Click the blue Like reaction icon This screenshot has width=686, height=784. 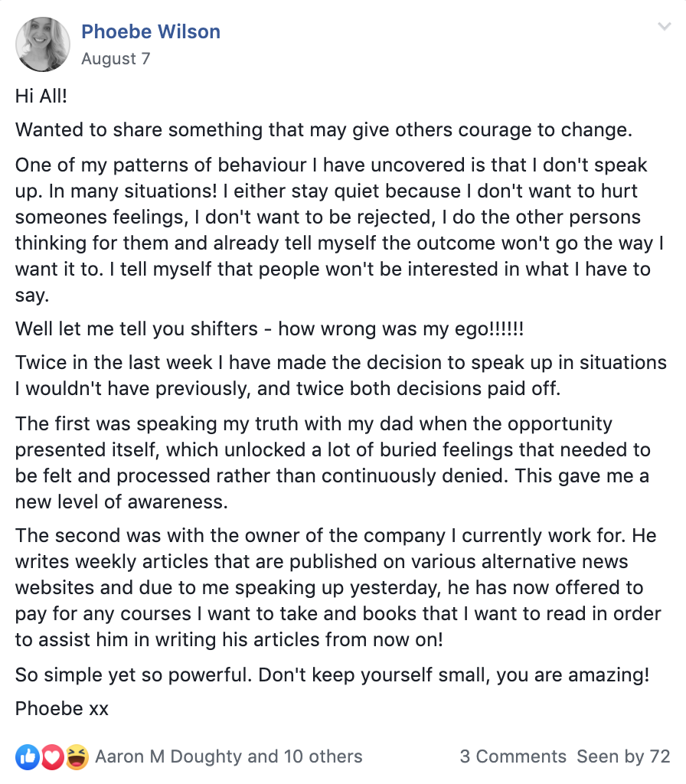pyautogui.click(x=28, y=756)
